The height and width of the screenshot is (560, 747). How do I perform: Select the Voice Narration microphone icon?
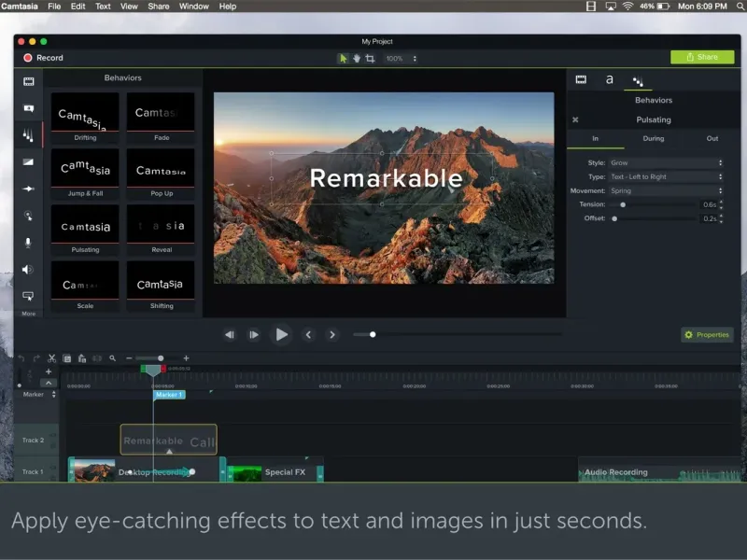tap(29, 243)
